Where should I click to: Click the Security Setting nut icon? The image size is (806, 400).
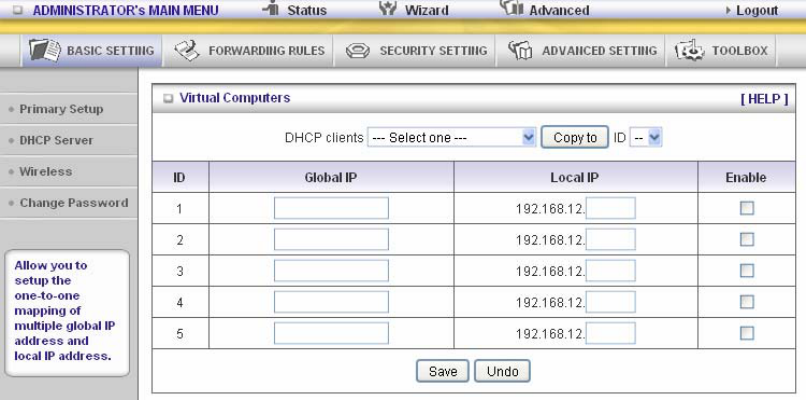(x=358, y=51)
